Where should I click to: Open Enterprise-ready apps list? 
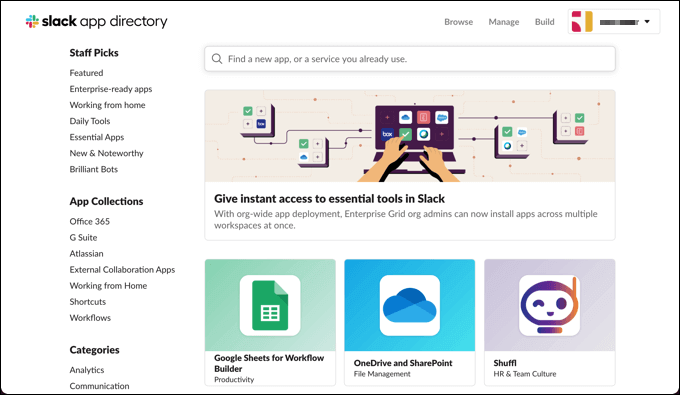(111, 89)
